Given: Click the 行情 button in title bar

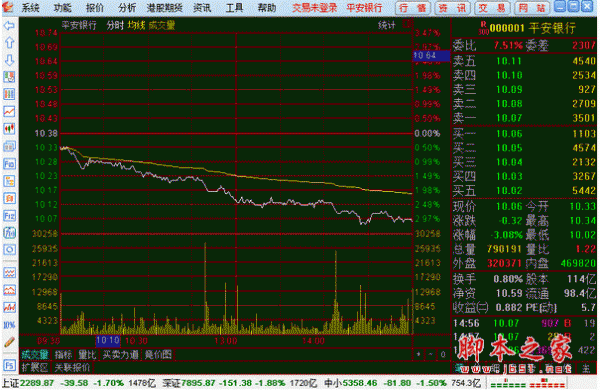Looking at the screenshot, I should tap(412, 8).
